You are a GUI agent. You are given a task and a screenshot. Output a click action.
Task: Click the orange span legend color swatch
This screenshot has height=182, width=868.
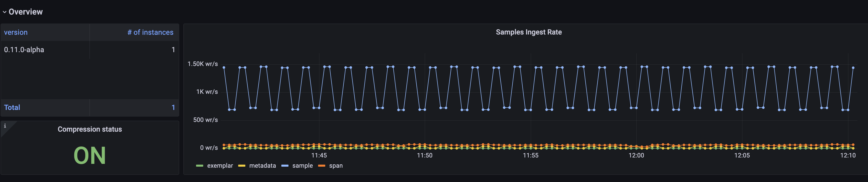pyautogui.click(x=321, y=166)
